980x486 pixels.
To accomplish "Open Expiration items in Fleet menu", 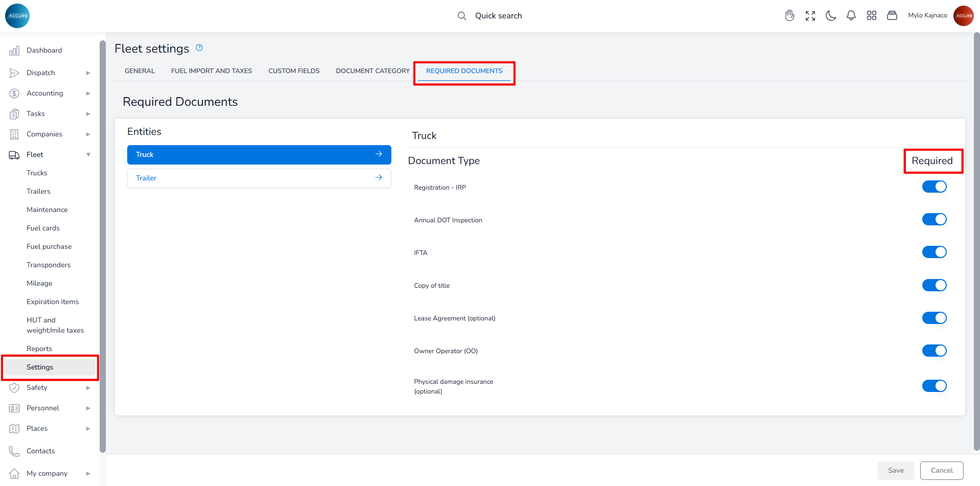I will pos(53,302).
